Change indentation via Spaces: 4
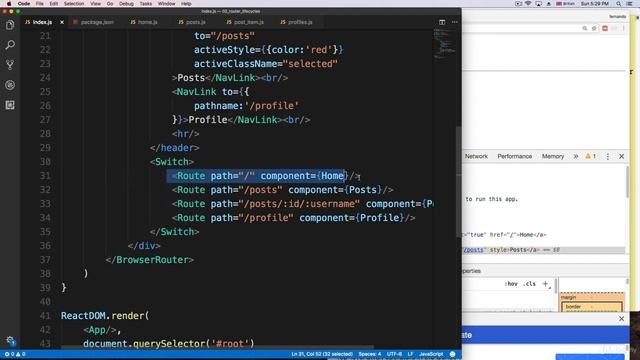 (370, 354)
